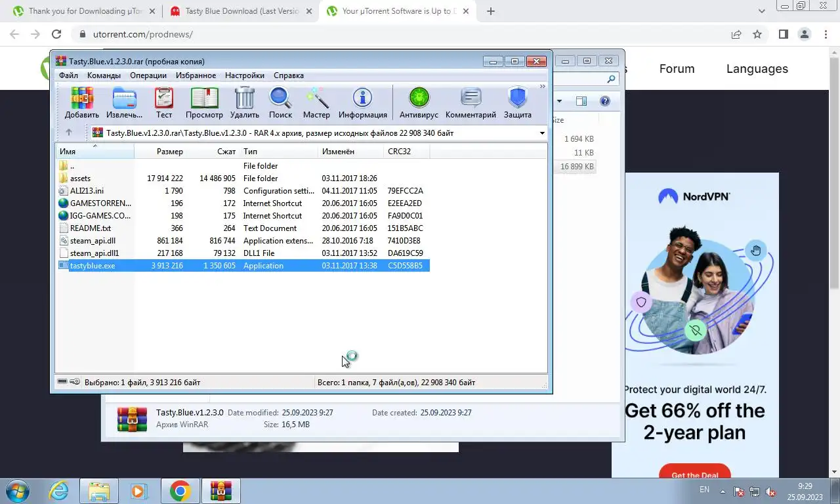This screenshot has width=840, height=504.
Task: Open the Настройки menu
Action: (x=245, y=75)
